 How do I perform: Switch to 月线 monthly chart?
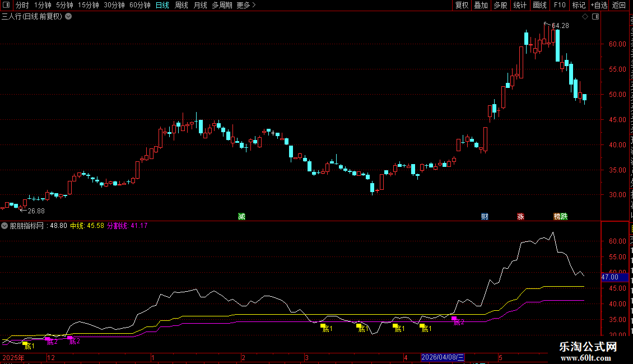(x=200, y=5)
